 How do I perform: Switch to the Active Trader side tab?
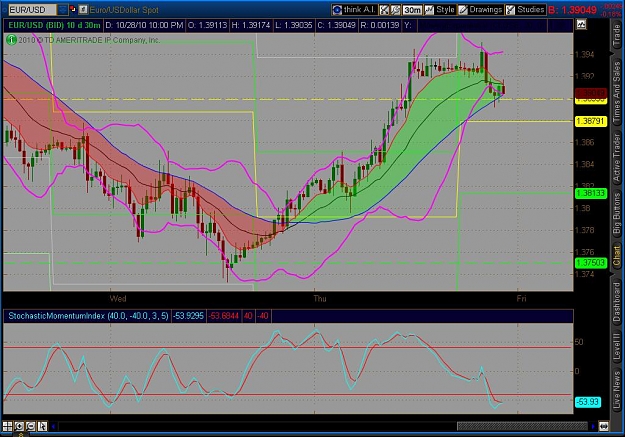(617, 157)
